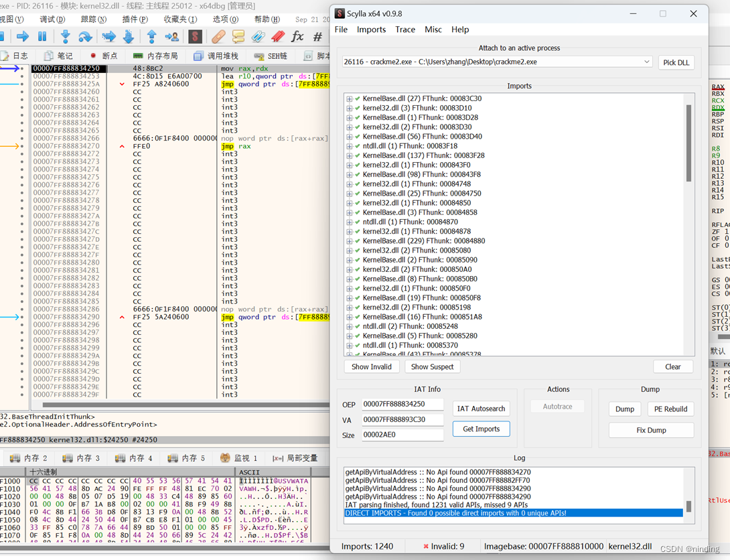Click the Trace Over icon
Viewport: 730px width, 560px height.
[129, 36]
